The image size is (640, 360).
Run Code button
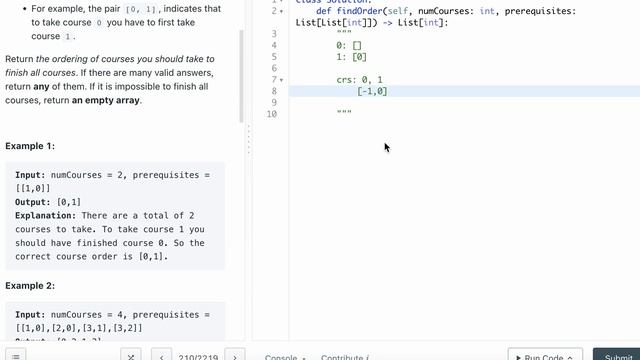click(x=545, y=356)
